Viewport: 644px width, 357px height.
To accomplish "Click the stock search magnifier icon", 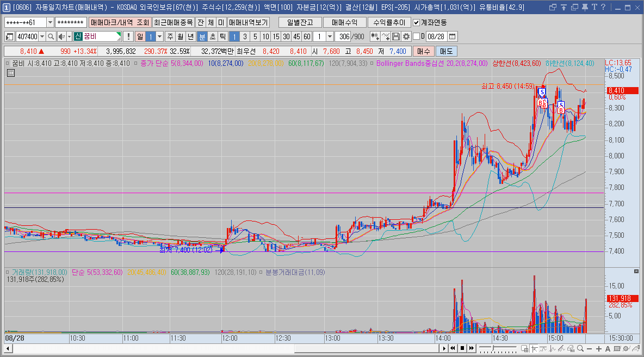I will [x=51, y=36].
